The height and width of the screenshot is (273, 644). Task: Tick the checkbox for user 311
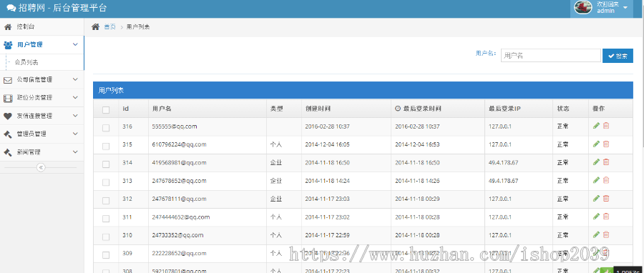tap(106, 219)
